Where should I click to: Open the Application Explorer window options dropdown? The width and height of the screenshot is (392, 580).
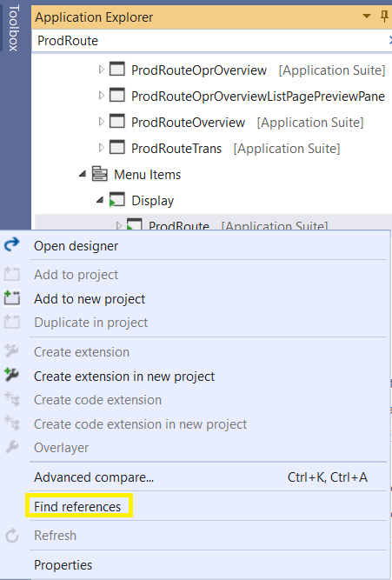point(366,17)
